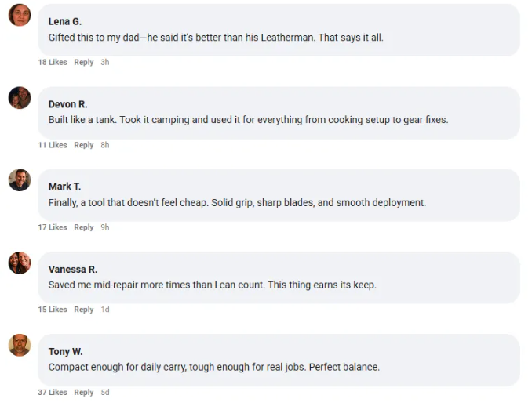Click Lena G.'s profile avatar
532x406 pixels.
click(20, 15)
